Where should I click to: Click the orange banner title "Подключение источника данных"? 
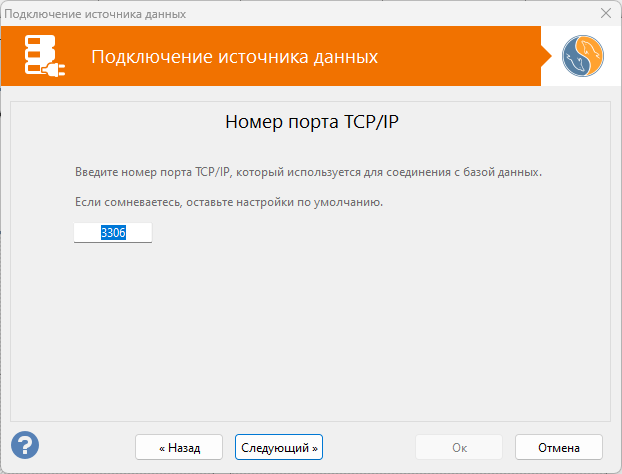tap(234, 56)
